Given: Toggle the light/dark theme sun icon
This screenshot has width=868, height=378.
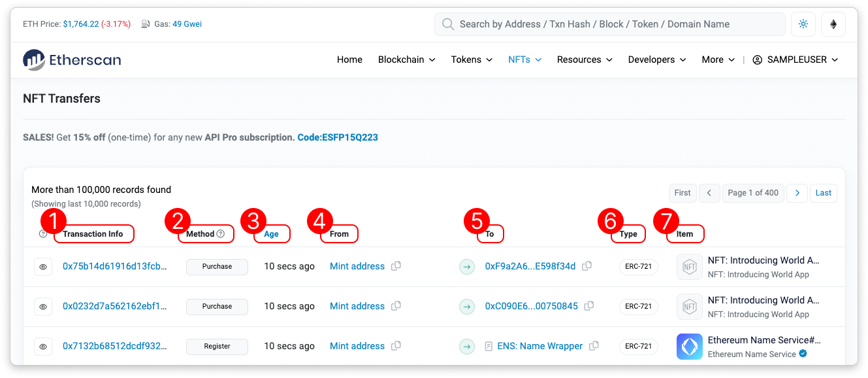Looking at the screenshot, I should (803, 24).
